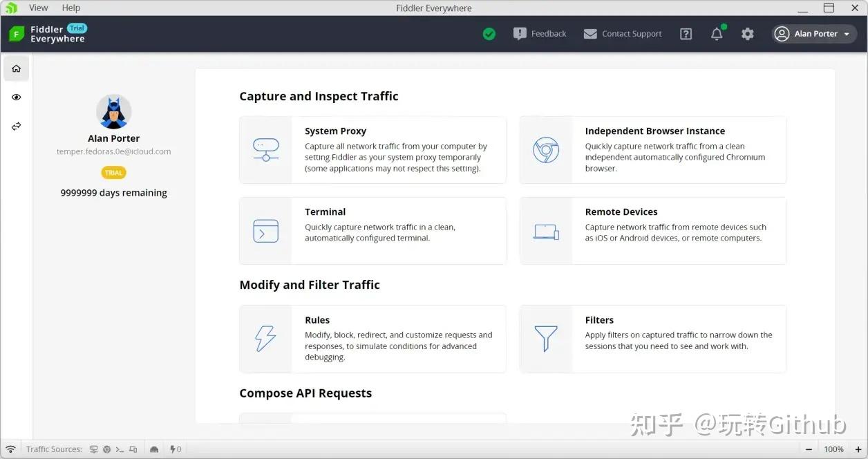Open the Remote Devices card title
Screen dimensions: 868x459
(x=621, y=212)
